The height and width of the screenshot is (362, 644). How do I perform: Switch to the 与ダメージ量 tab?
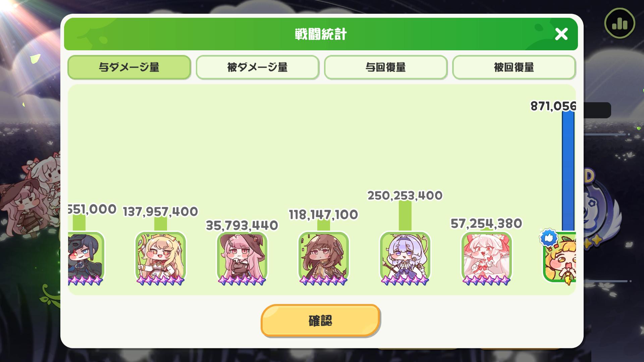tap(129, 67)
